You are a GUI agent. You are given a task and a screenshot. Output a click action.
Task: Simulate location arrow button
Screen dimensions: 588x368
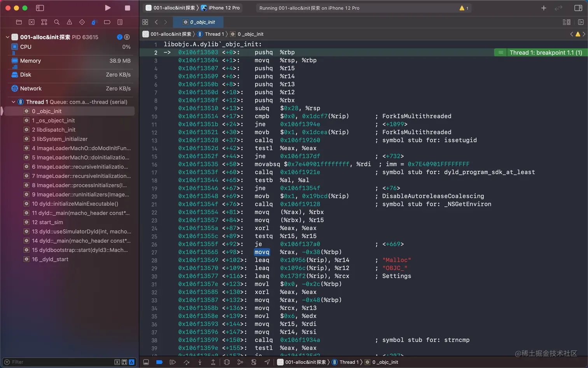tap(267, 362)
